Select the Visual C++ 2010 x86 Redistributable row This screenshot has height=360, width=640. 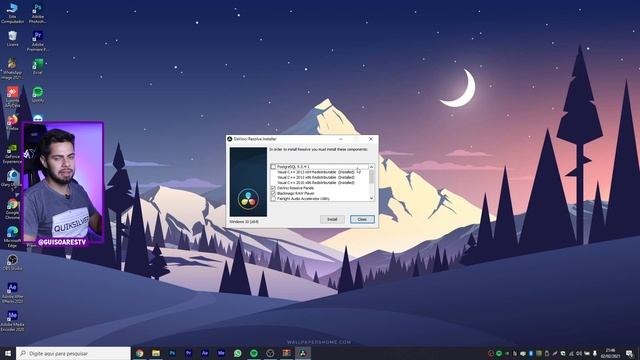tap(316, 183)
